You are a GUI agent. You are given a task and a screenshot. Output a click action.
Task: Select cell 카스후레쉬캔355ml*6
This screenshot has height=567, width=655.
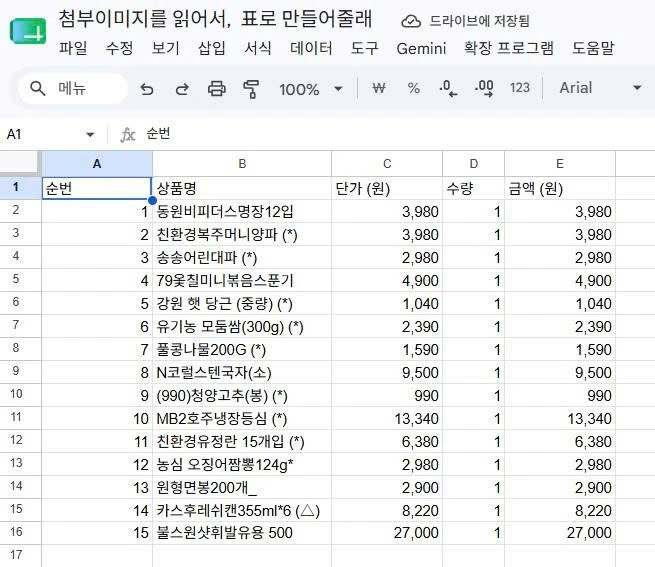242,510
